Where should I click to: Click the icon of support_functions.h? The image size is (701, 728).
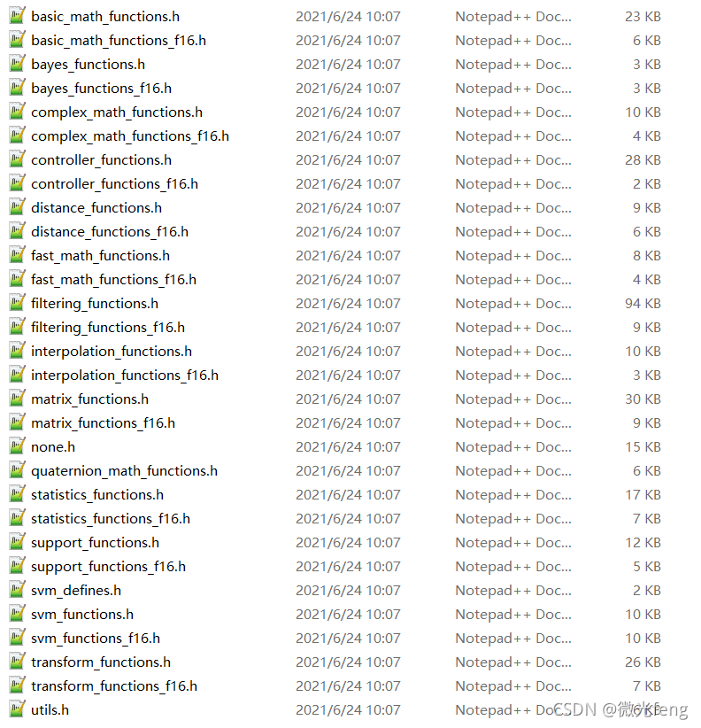click(17, 542)
